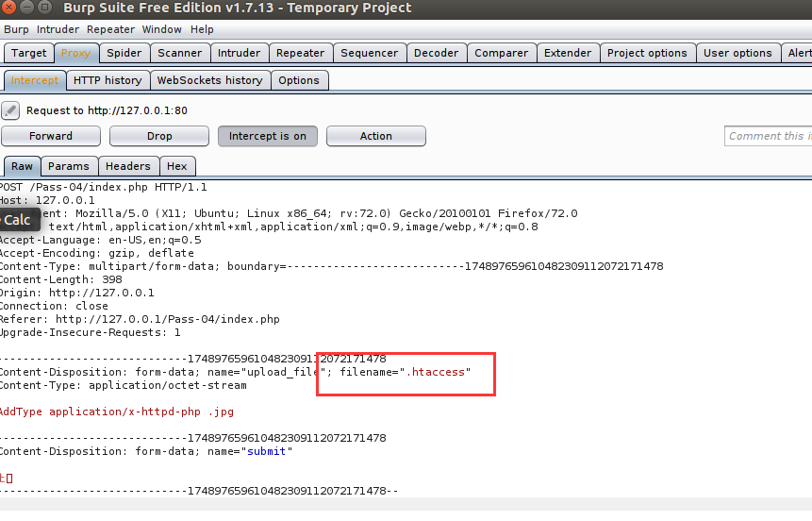Click the submit field name value
This screenshot has width=812, height=521.
[266, 451]
